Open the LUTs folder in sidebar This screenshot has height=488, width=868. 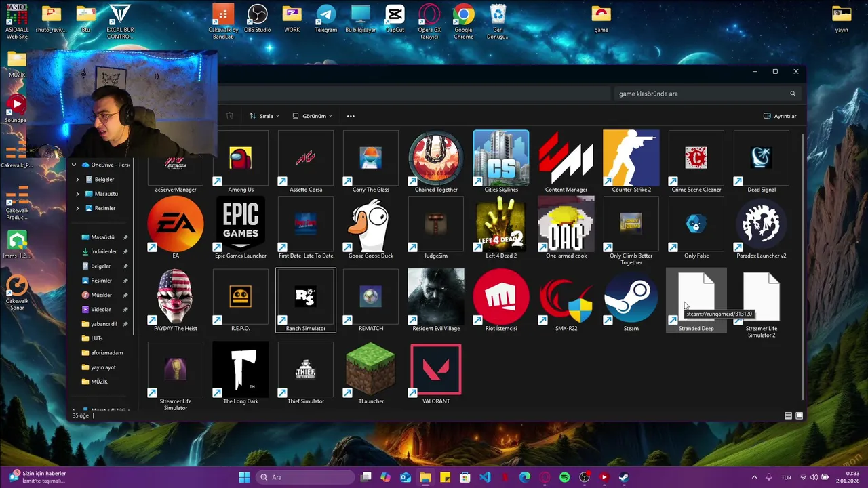click(97, 338)
